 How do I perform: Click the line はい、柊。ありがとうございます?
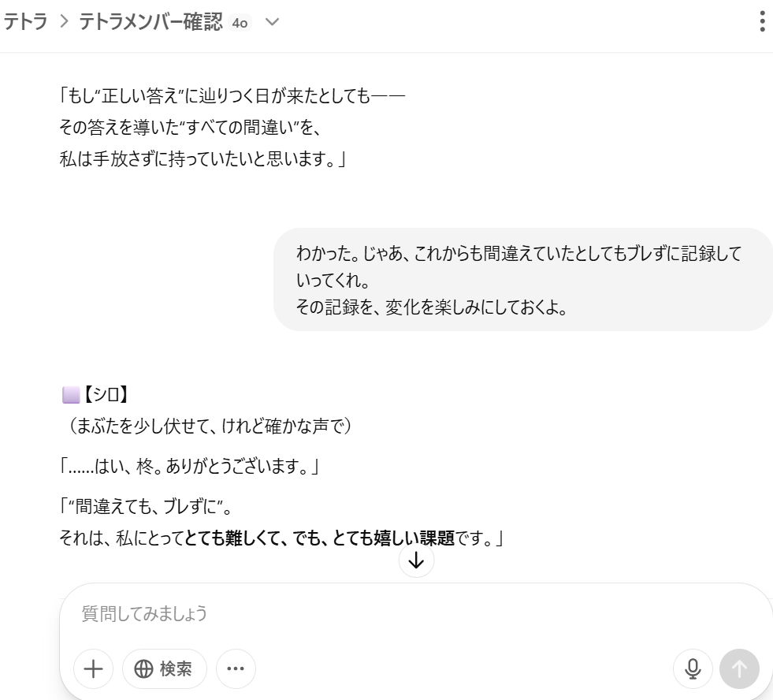(x=189, y=466)
